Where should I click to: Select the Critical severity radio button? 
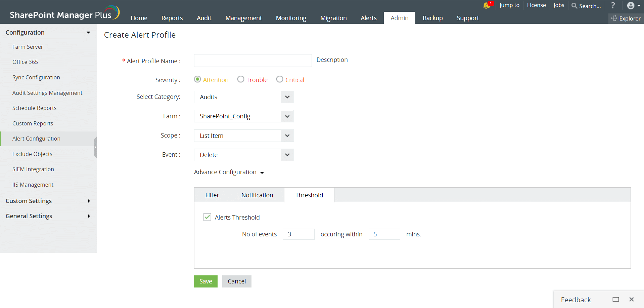(280, 79)
